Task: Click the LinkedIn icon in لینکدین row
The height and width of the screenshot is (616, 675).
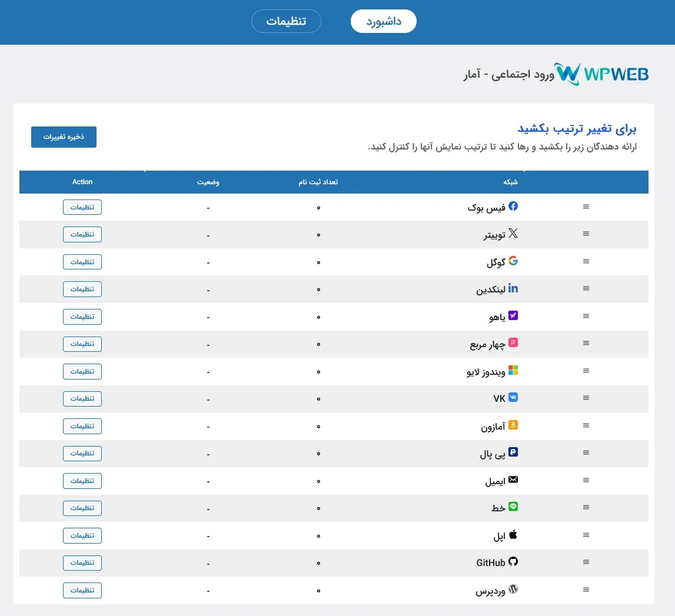Action: [x=513, y=288]
